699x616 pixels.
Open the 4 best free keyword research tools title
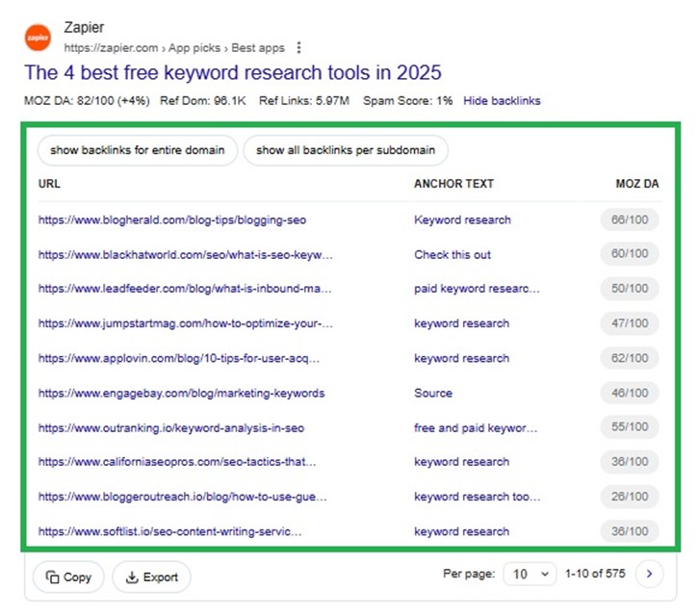[x=233, y=73]
